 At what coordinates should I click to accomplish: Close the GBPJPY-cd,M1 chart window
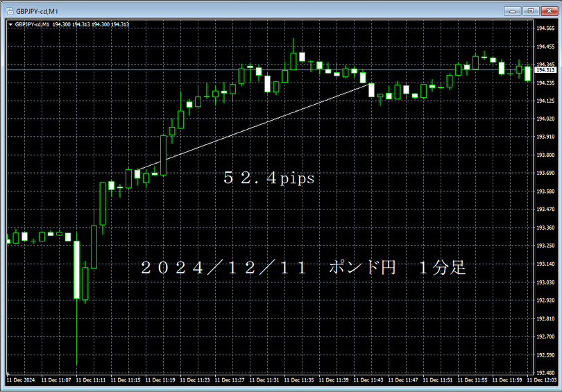(x=549, y=11)
